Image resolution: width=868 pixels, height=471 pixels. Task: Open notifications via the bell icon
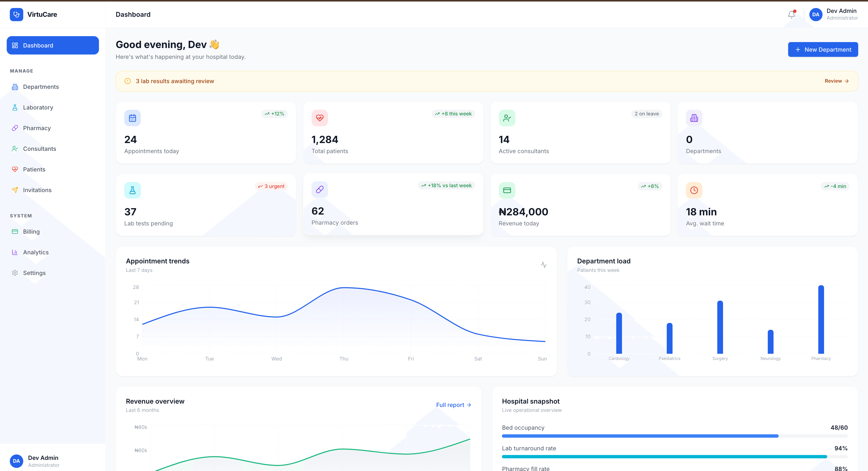tap(792, 14)
